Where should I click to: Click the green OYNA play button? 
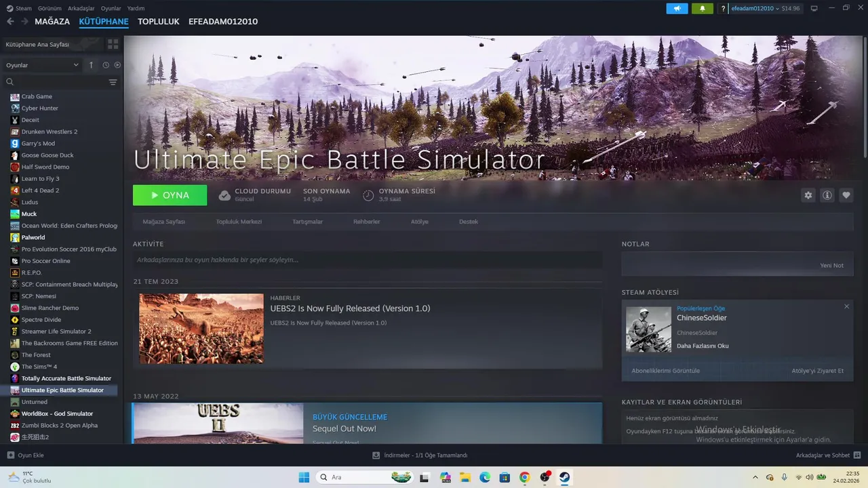[x=170, y=195]
